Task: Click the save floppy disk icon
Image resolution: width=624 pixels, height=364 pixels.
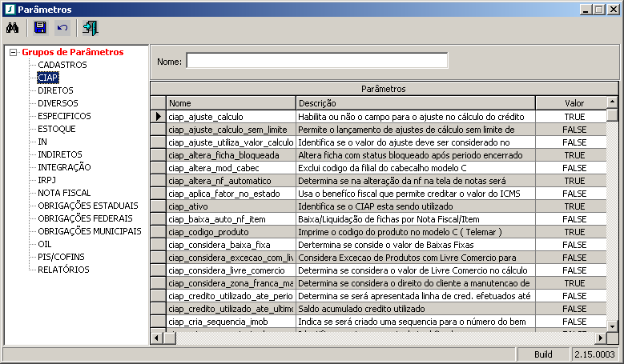Action: [x=40, y=28]
